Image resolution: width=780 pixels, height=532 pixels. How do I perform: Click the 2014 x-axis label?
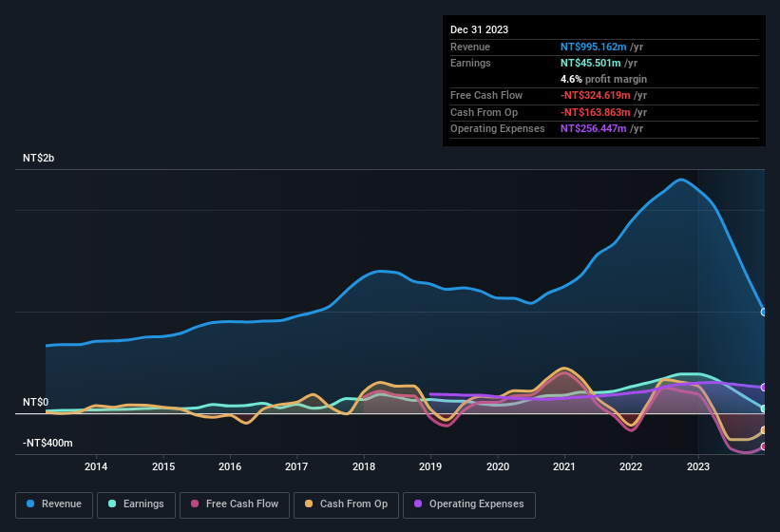[x=96, y=466]
